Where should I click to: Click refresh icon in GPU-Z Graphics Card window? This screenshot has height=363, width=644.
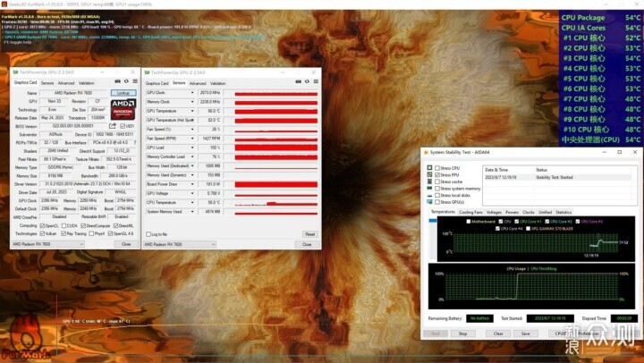tap(126, 81)
